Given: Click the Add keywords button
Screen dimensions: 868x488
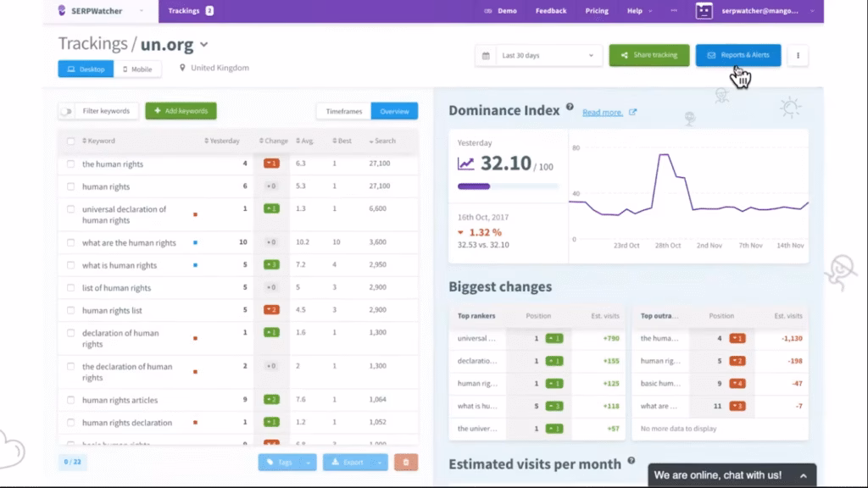Looking at the screenshot, I should [x=183, y=111].
